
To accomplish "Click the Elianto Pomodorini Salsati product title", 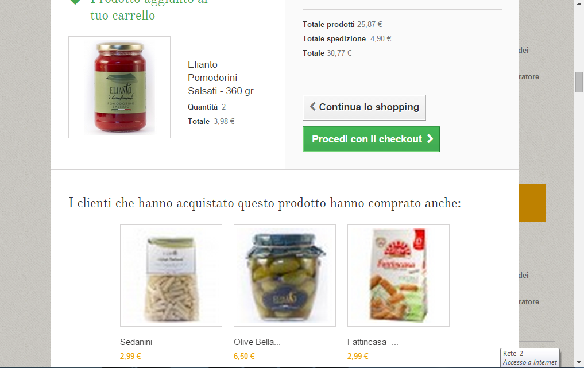I will 220,78.
